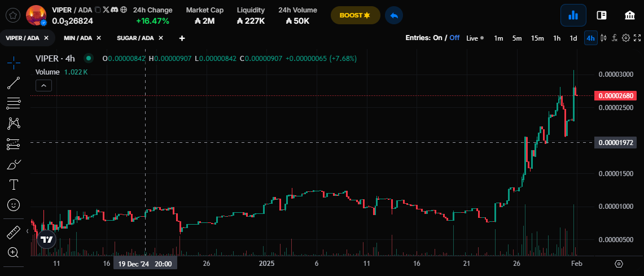The height and width of the screenshot is (276, 644).
Task: Select the trend line drawing tool
Action: point(14,83)
